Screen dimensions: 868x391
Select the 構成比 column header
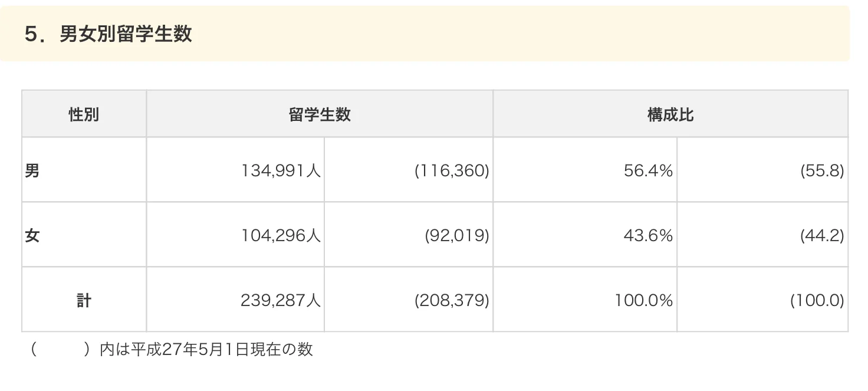pyautogui.click(x=670, y=114)
